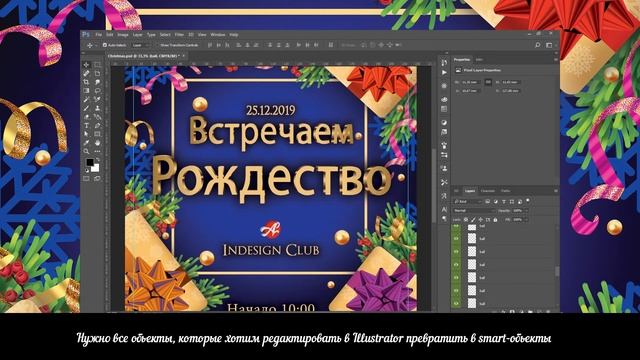Open the Normal blend mode dropdown
This screenshot has height=360, width=640.
[x=474, y=211]
